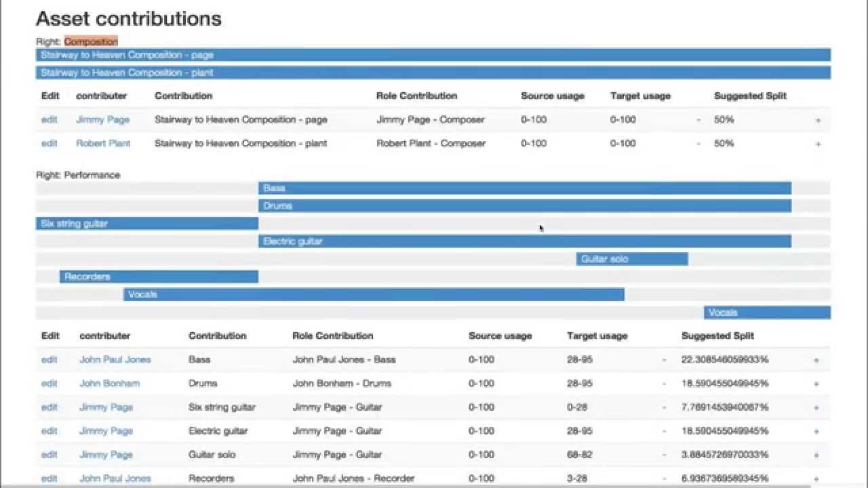Click 'Jimmy Page - Composer' role cell
This screenshot has height=488, width=868.
pos(431,119)
